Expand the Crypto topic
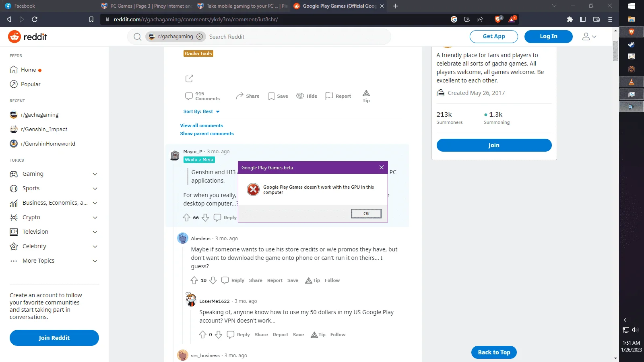This screenshot has width=644, height=362. tap(95, 218)
